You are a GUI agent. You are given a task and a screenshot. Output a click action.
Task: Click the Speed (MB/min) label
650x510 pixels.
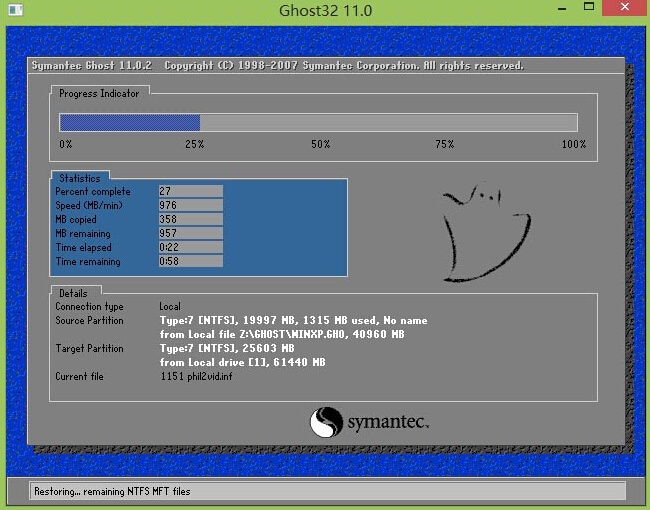click(89, 206)
